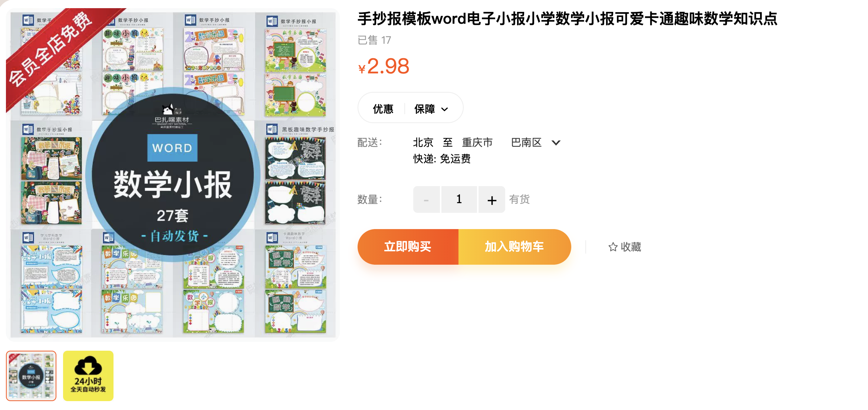Click the husky logo 巴扎嘿素材
The width and height of the screenshot is (868, 410).
(172, 116)
